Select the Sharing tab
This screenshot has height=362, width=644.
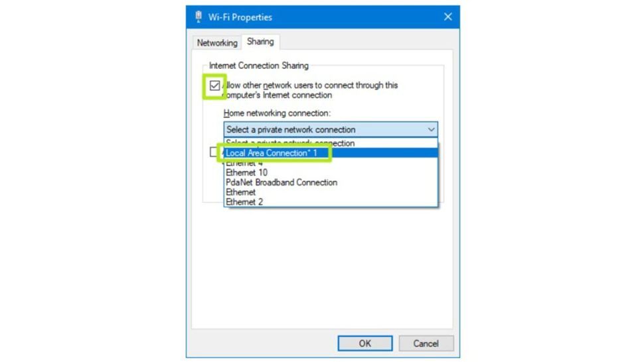pyautogui.click(x=260, y=42)
